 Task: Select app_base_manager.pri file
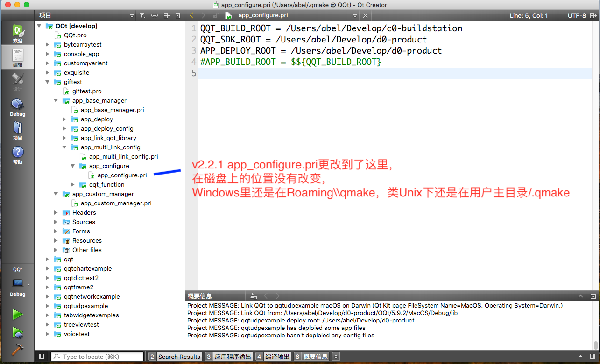tap(112, 110)
